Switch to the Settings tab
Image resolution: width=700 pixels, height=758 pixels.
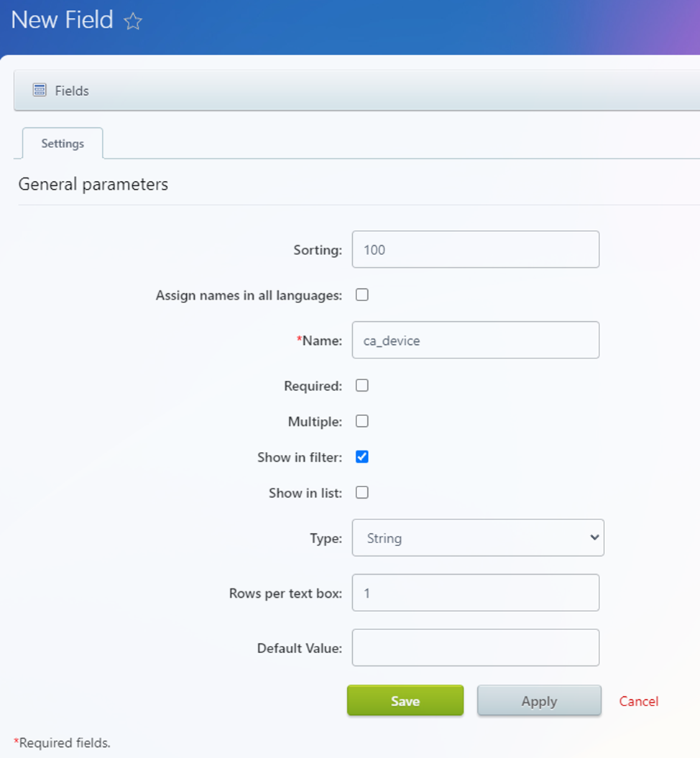63,144
